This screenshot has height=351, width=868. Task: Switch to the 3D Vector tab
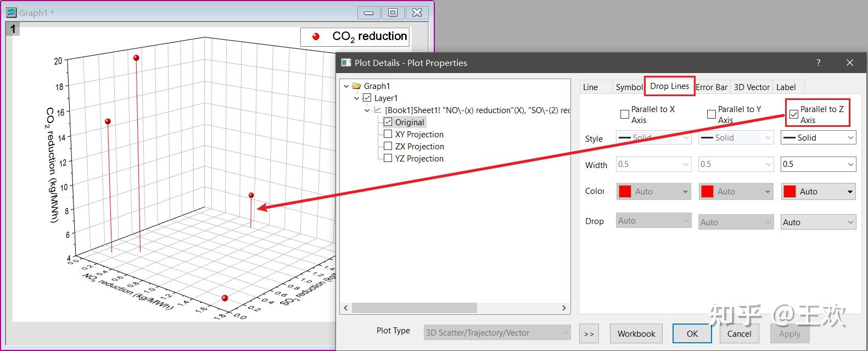(x=752, y=87)
